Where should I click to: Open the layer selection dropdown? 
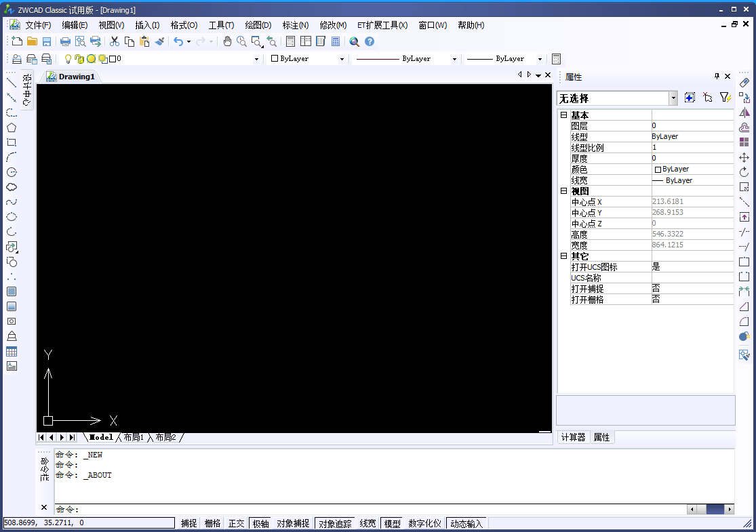pos(256,58)
